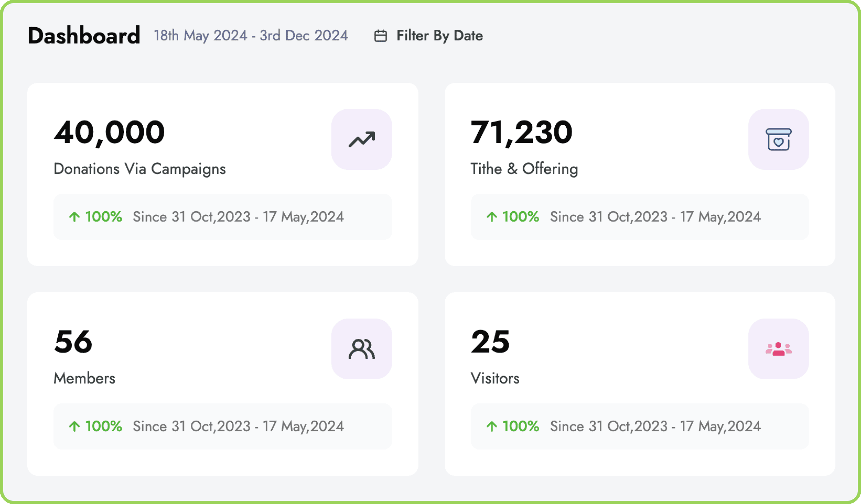The image size is (861, 504).
Task: Click the pink Visitors group icon
Action: tap(778, 349)
